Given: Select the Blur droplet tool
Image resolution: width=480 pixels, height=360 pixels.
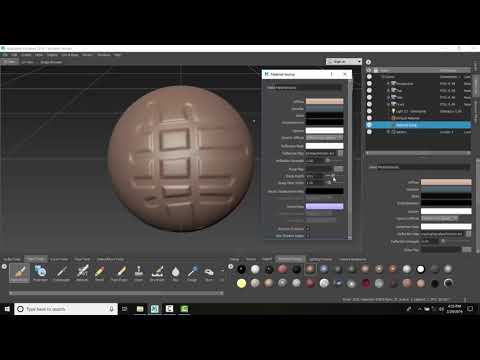Looking at the screenshot, I should pyautogui.click(x=176, y=272).
